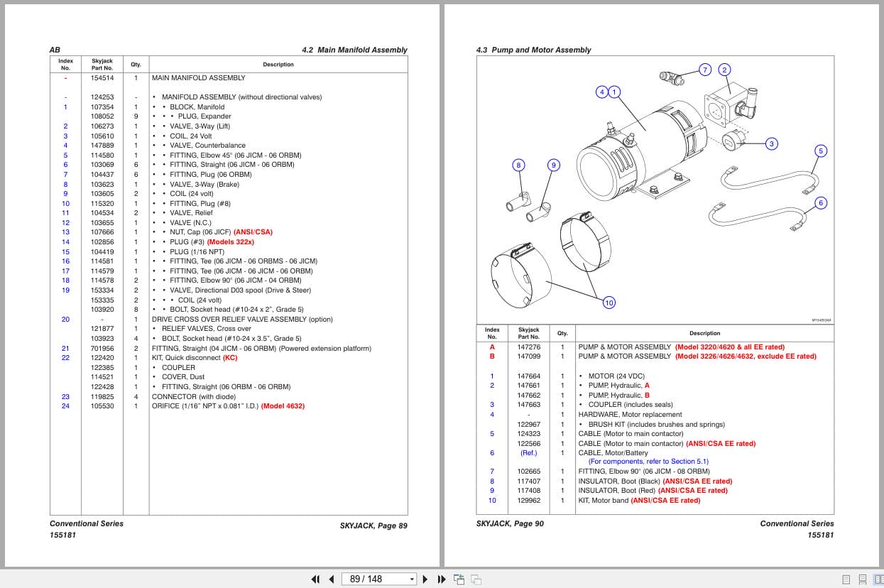This screenshot has width=884, height=588.
Task: Click 'PLUG, Expander' description
Action: [x=204, y=116]
